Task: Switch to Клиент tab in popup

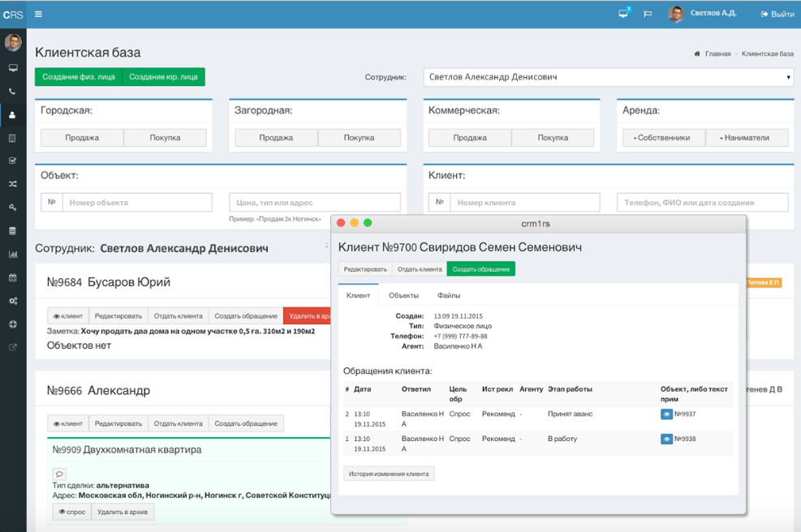Action: click(x=358, y=296)
